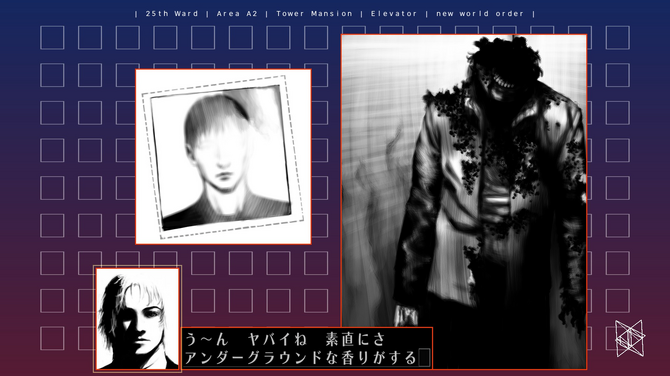Click the dialogue line "う〜ん ヤバイね 素直にさ"
Viewport: 670px width, 376px height.
click(x=285, y=340)
